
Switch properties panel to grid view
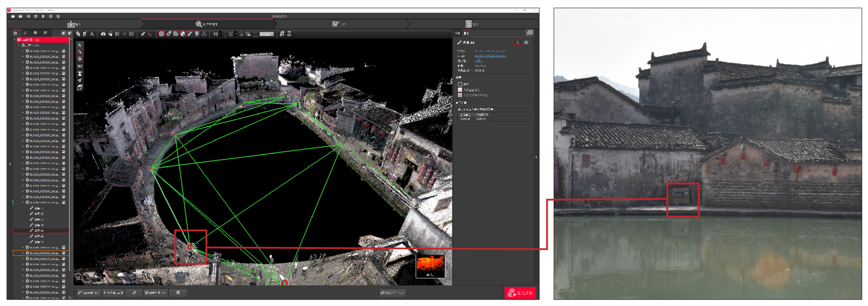(x=526, y=42)
